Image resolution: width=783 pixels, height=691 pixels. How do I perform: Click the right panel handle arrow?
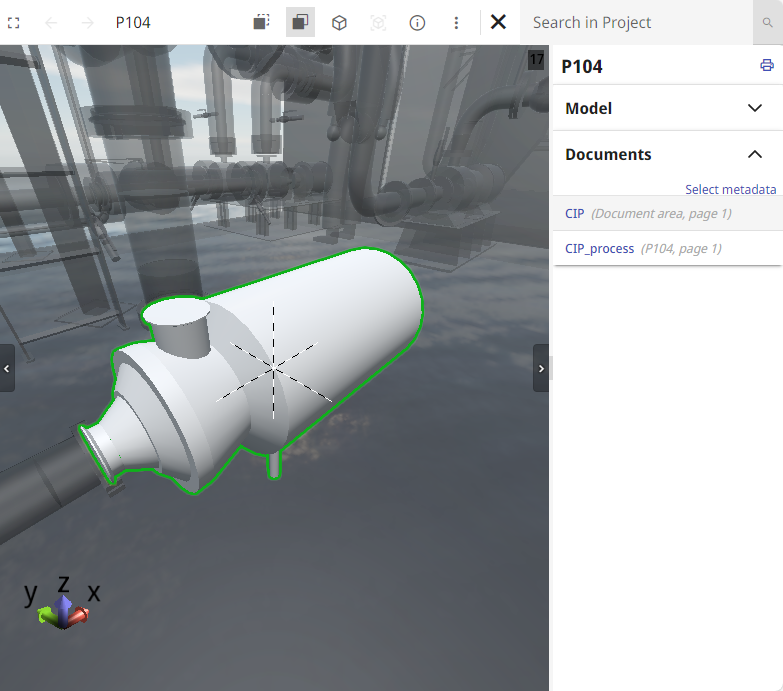(541, 368)
